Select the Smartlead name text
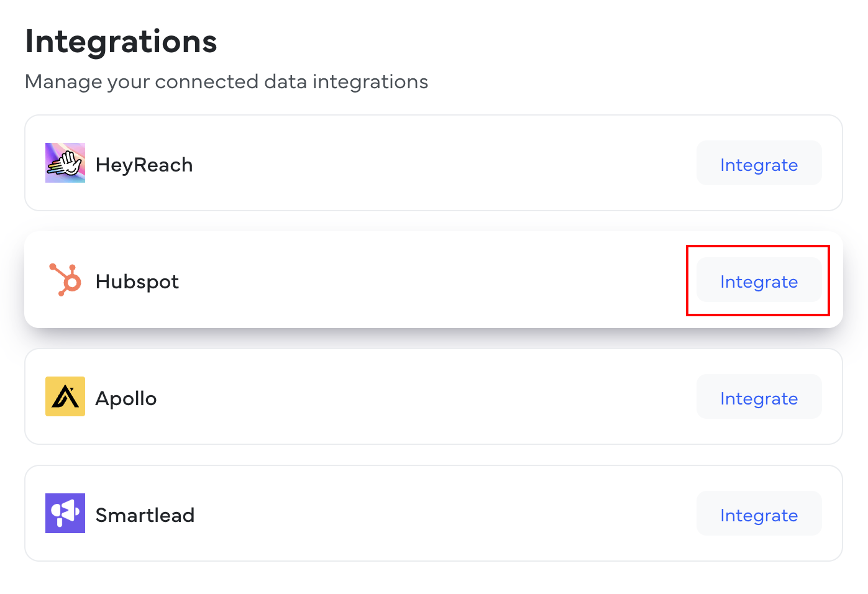The image size is (868, 594). click(145, 515)
